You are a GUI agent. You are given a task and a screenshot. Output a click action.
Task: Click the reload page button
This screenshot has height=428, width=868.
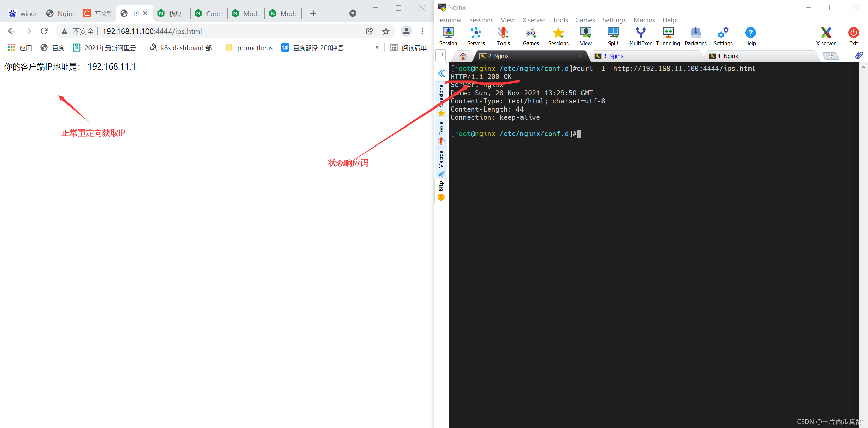coord(44,31)
